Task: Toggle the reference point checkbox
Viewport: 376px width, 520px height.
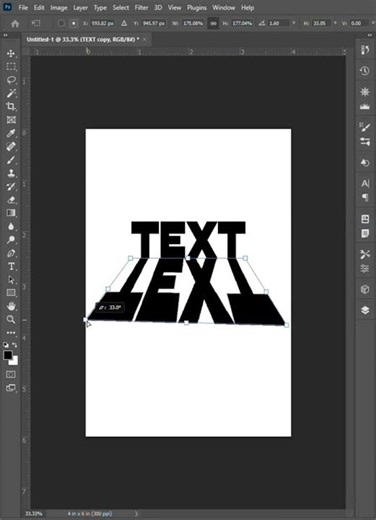Action: (x=61, y=23)
